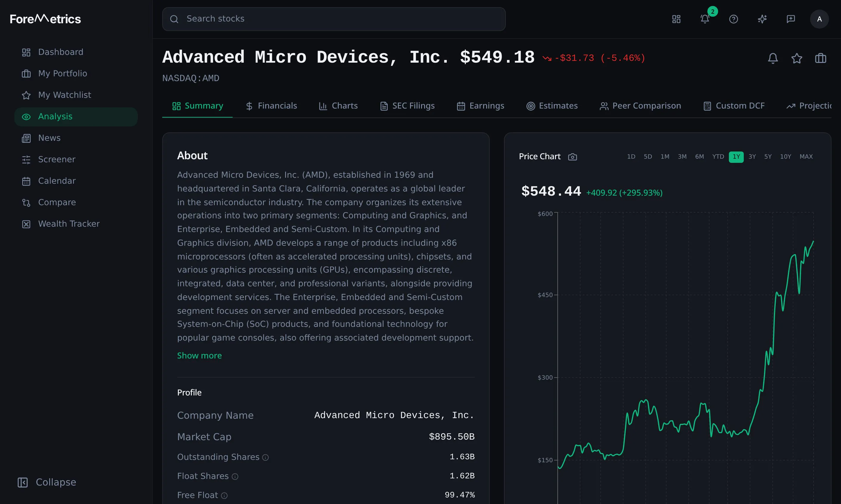Open the Earnings tab

(480, 106)
